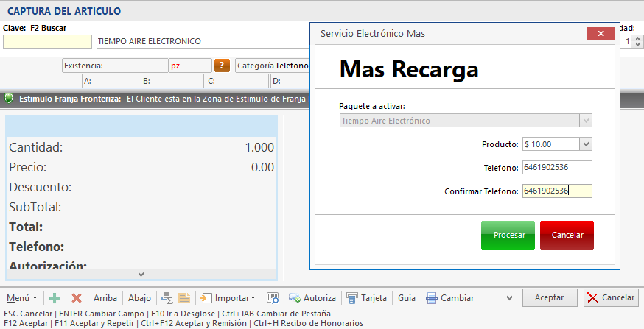Click the Existencia field
The width and height of the screenshot is (644, 329).
click(x=115, y=66)
